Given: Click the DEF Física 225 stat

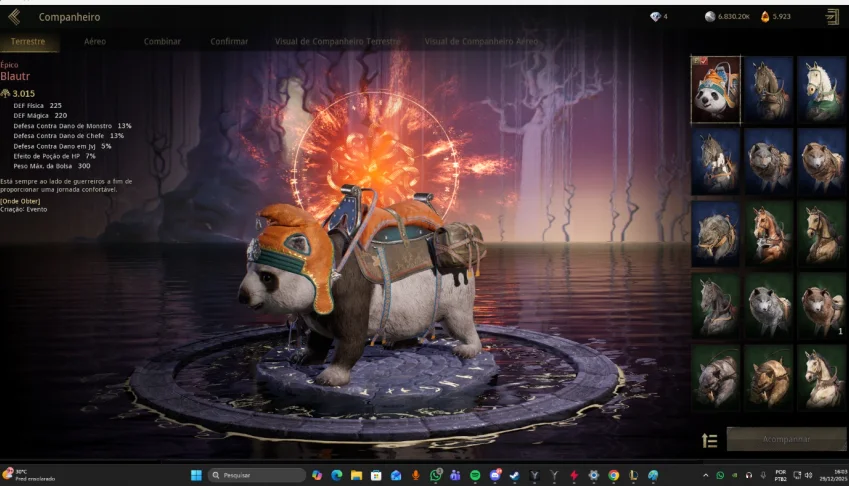Looking at the screenshot, I should 37,106.
